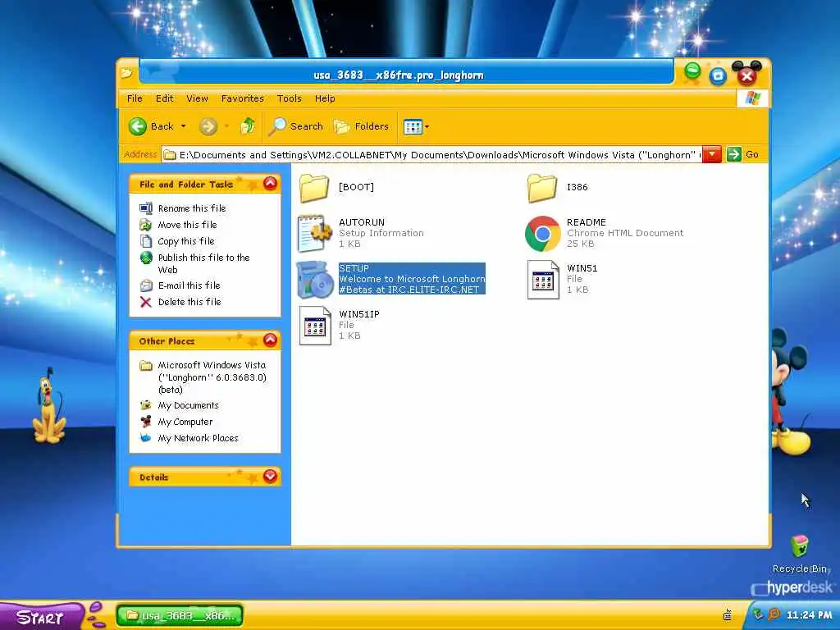Open the Views dropdown arrow
This screenshot has width=840, height=630.
[x=427, y=127]
